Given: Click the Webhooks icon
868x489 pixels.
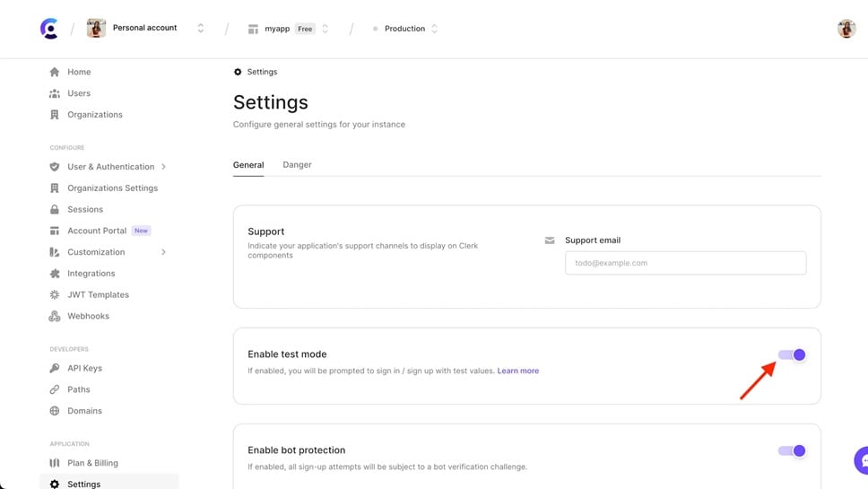Looking at the screenshot, I should 54,316.
